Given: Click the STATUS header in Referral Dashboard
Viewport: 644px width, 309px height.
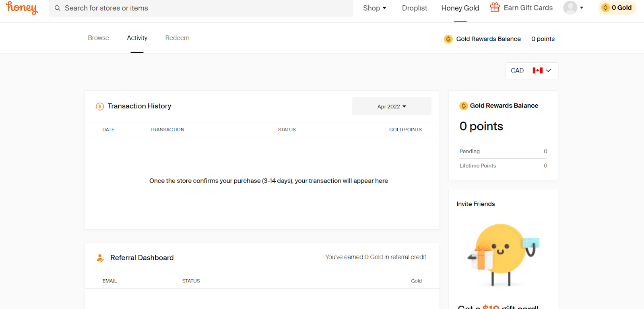Looking at the screenshot, I should [191, 281].
